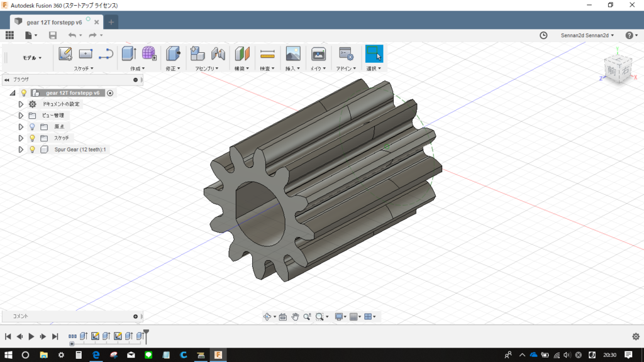
Task: Open the File menu dropdown
Action: point(31,35)
